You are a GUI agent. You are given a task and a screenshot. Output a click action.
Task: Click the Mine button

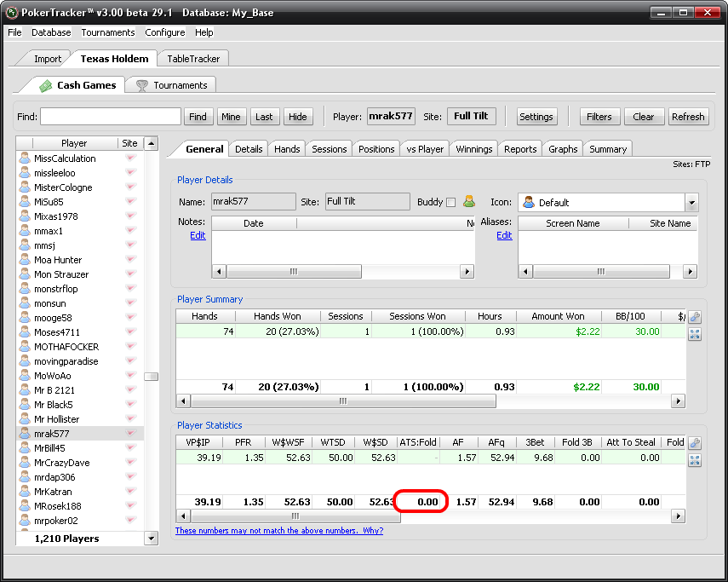(x=231, y=117)
